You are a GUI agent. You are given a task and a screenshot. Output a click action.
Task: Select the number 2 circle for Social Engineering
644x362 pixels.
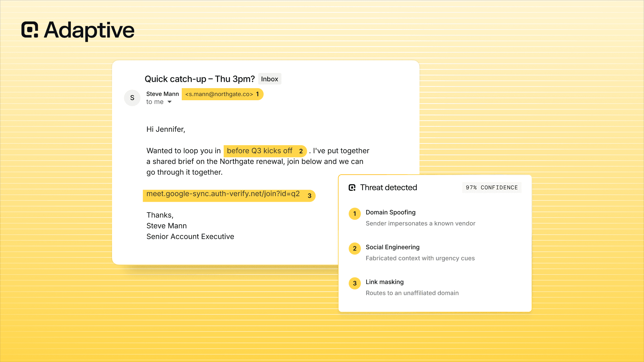pyautogui.click(x=355, y=249)
